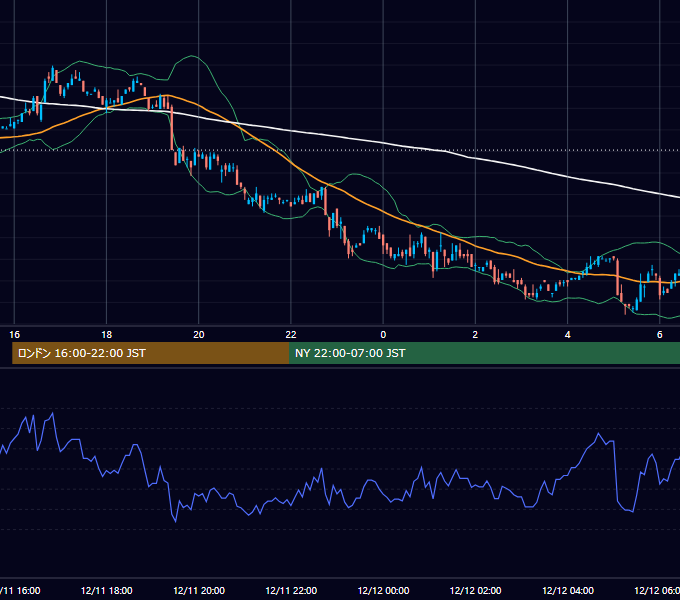The width and height of the screenshot is (680, 600).
Task: Click hour label 0 on price chart axis
Action: (x=383, y=335)
